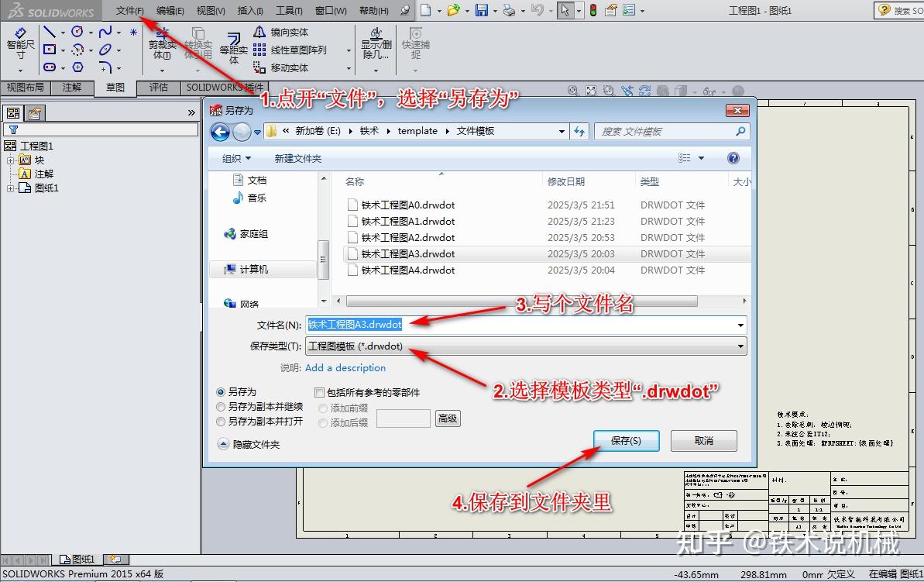This screenshot has height=582, width=924.
Task: Check 包括所有参考的零部件 checkbox
Action: pyautogui.click(x=319, y=392)
